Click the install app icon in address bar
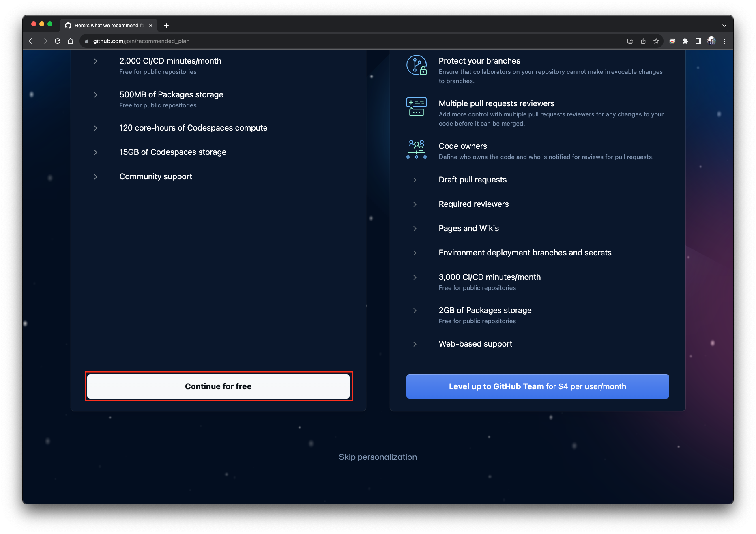The height and width of the screenshot is (534, 756). coord(630,41)
